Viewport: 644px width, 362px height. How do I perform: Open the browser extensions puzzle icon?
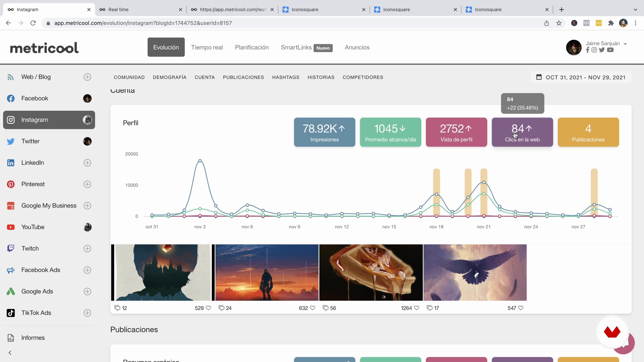click(611, 23)
